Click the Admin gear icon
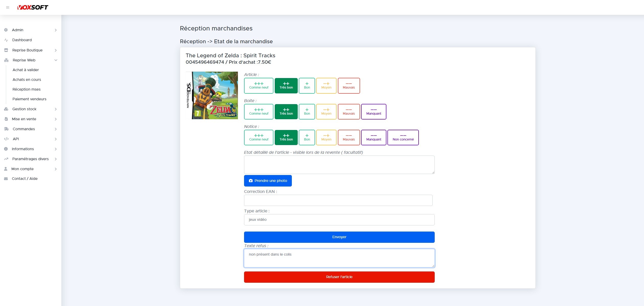This screenshot has width=644, height=306. click(6, 30)
